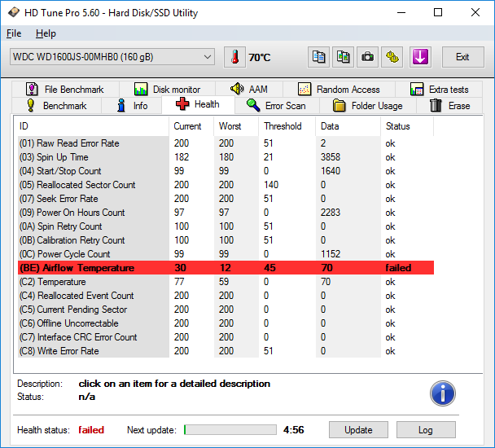Open the drive selection dropdown
495x448 pixels.
[x=112, y=57]
